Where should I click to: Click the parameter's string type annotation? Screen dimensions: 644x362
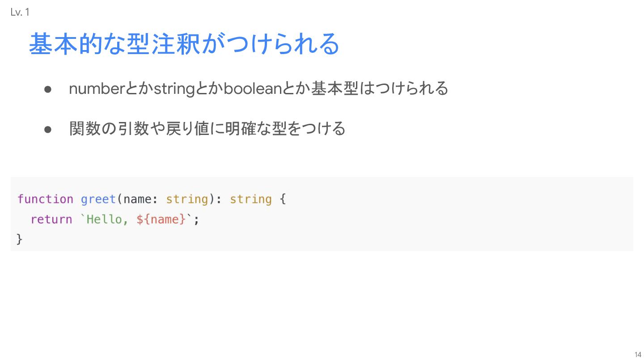point(187,199)
